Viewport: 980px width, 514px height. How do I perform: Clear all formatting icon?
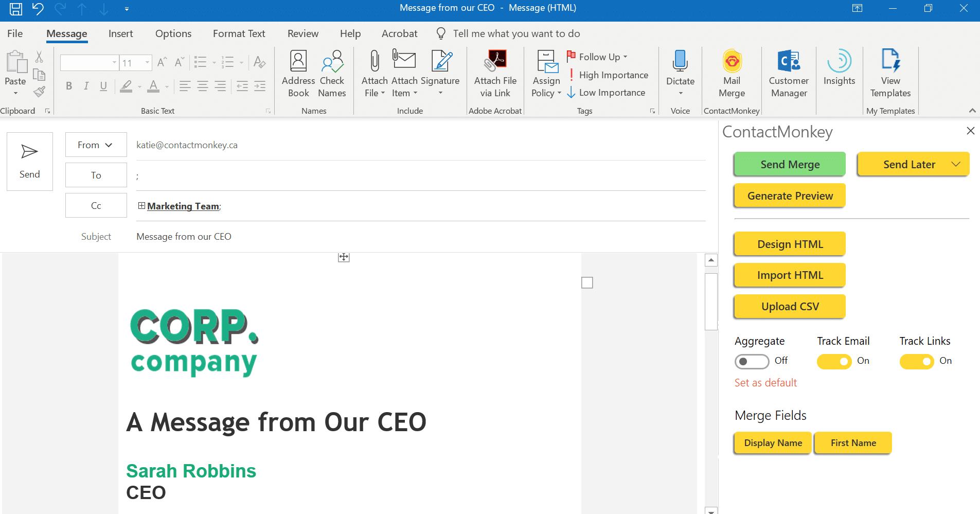point(260,63)
